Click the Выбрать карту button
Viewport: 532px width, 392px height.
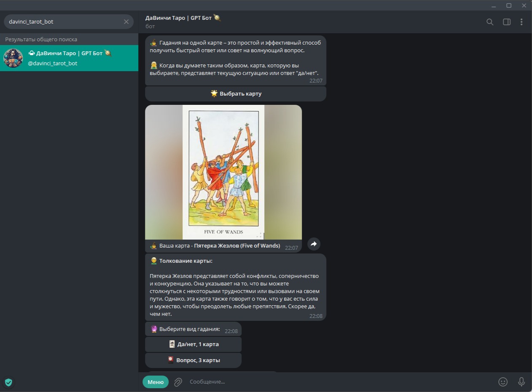(x=236, y=93)
